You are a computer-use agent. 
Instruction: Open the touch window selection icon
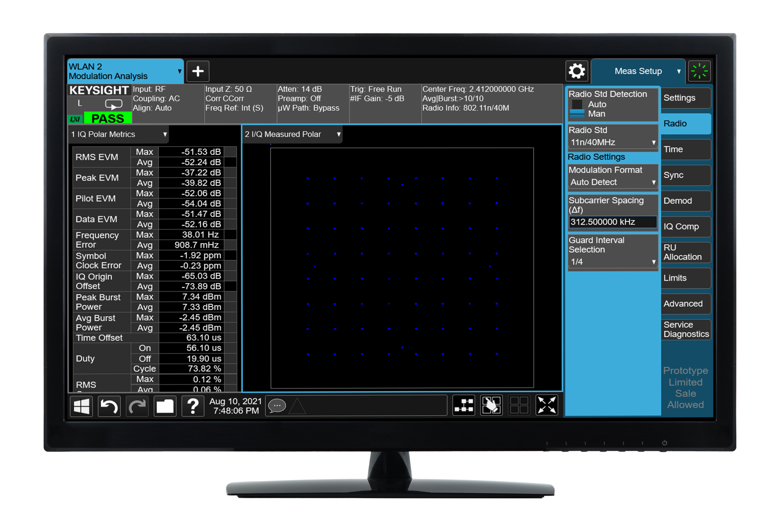491,405
